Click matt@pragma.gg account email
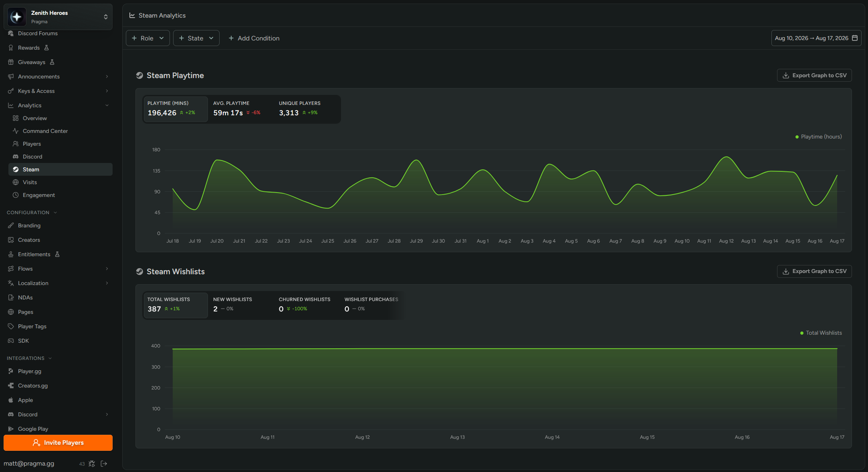Image resolution: width=868 pixels, height=472 pixels. coord(29,464)
